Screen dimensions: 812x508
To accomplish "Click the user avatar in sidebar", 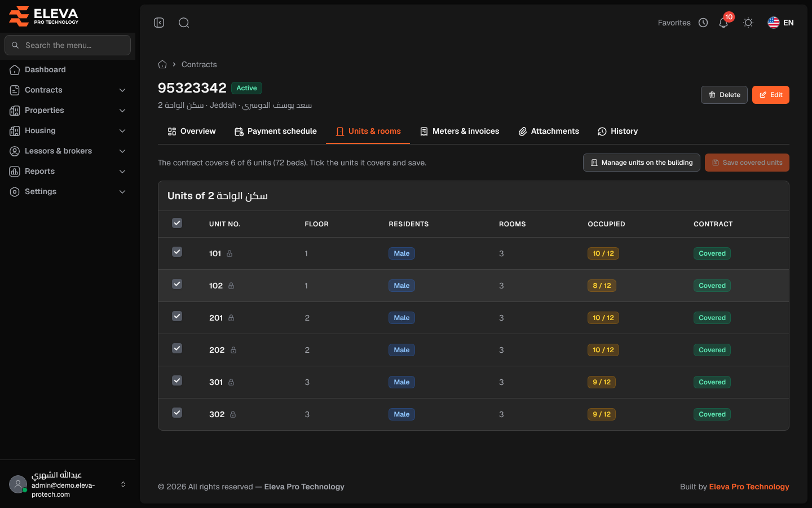I will [18, 484].
